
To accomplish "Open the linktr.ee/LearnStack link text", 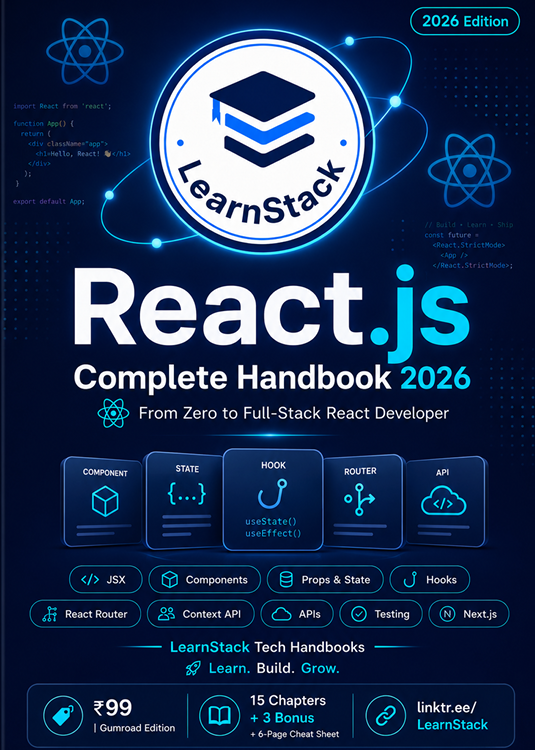I will (452, 716).
